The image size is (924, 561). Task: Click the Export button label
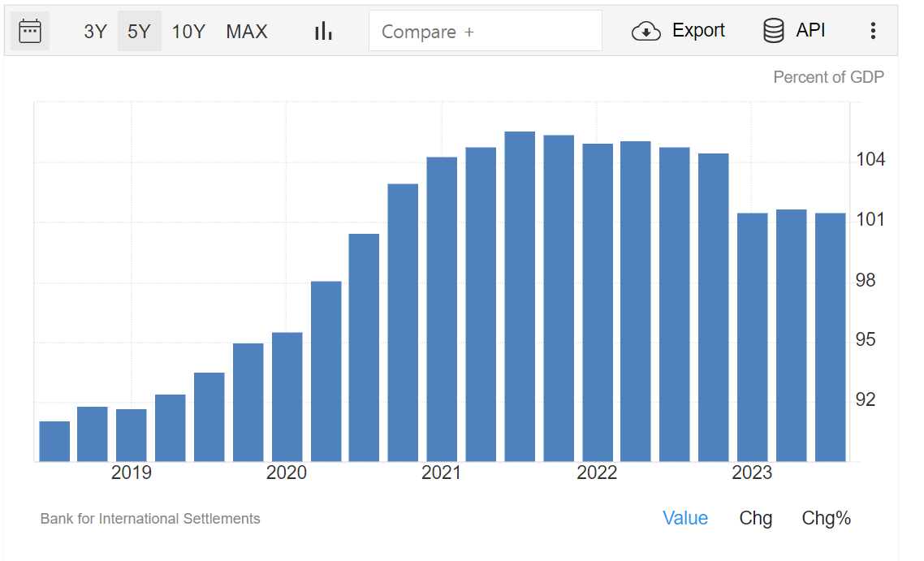(x=698, y=30)
